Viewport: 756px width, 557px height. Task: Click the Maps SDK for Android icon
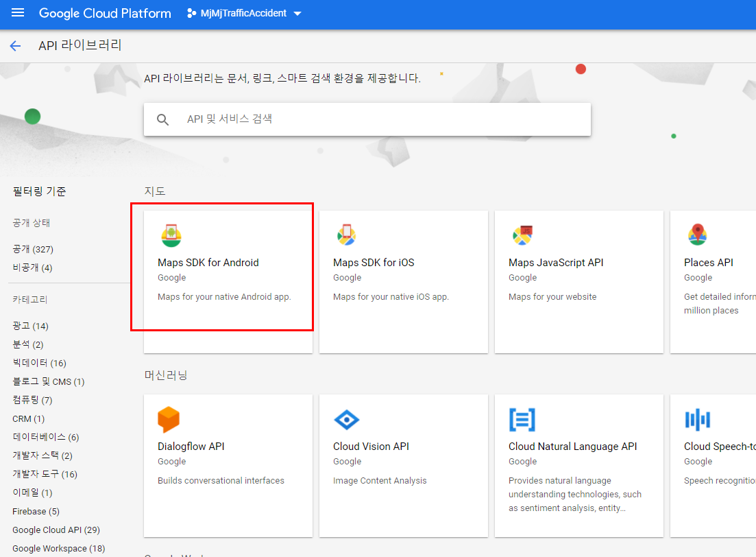pyautogui.click(x=171, y=235)
